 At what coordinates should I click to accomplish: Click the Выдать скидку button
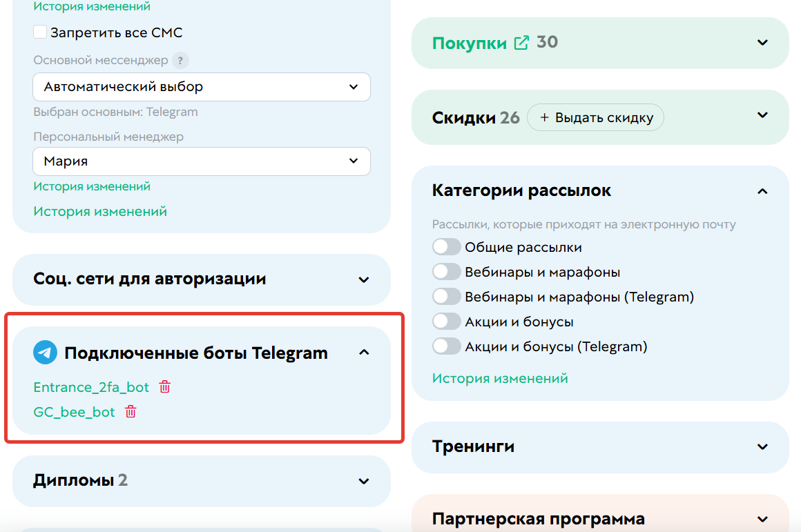click(595, 117)
